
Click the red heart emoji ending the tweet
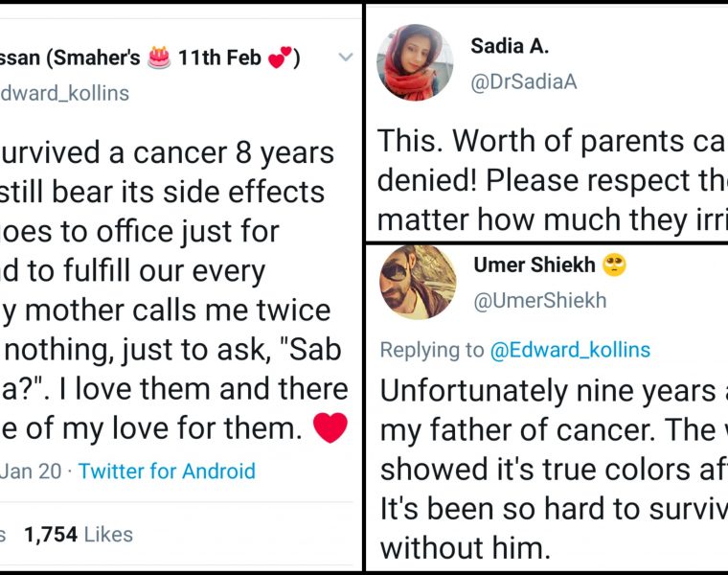tap(330, 428)
